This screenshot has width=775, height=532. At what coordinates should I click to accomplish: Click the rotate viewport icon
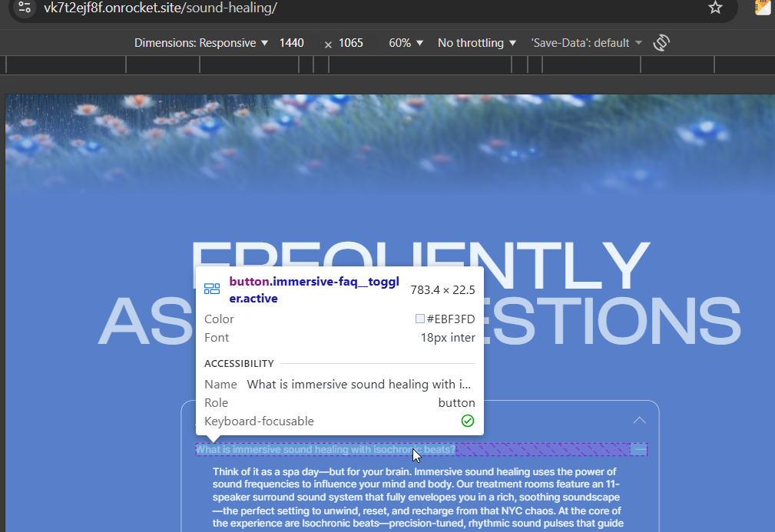pyautogui.click(x=661, y=43)
